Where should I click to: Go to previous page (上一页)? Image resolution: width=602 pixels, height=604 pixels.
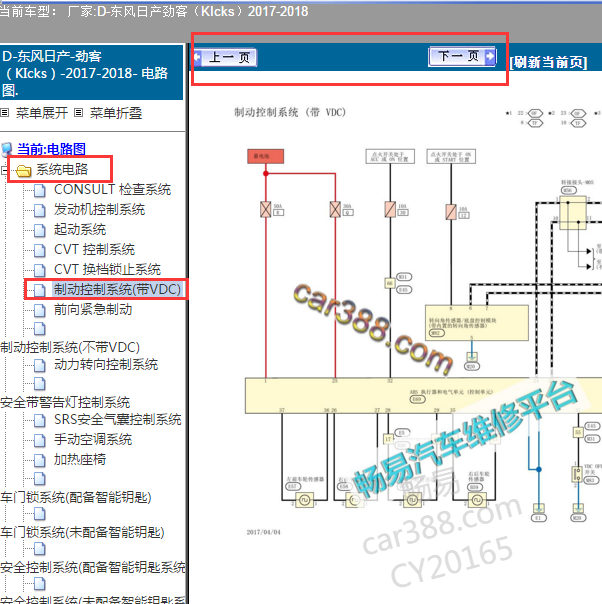(x=226, y=57)
